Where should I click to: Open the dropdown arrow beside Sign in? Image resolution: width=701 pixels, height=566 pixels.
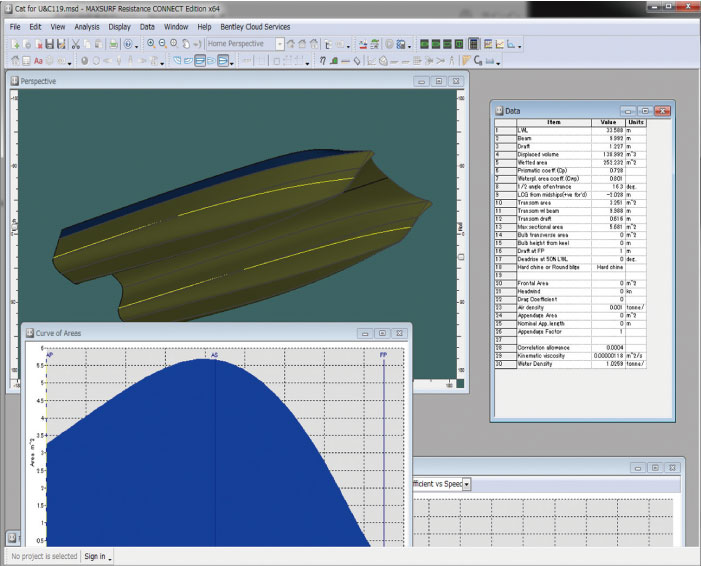tap(110, 558)
